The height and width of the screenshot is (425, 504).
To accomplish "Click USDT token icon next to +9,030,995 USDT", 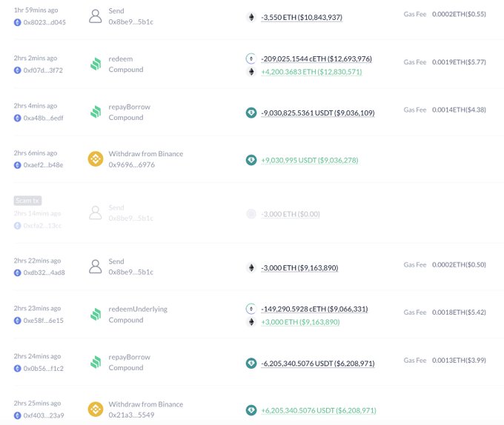I will coord(251,160).
